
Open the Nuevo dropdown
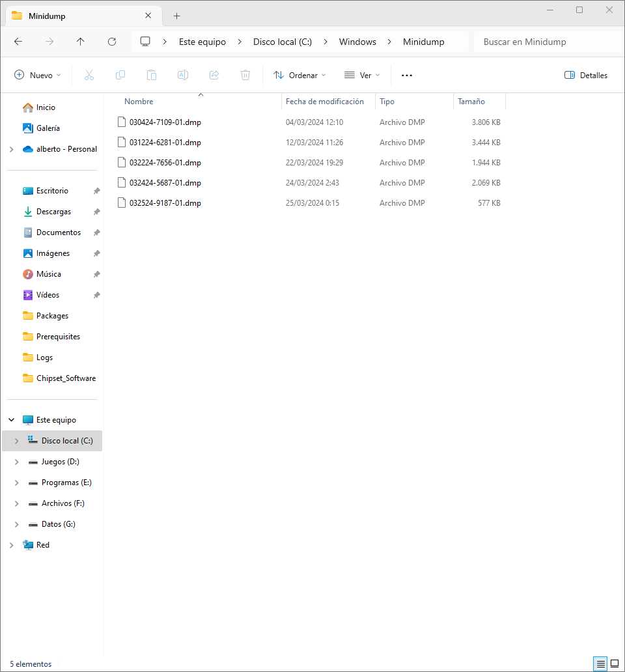pyautogui.click(x=38, y=76)
